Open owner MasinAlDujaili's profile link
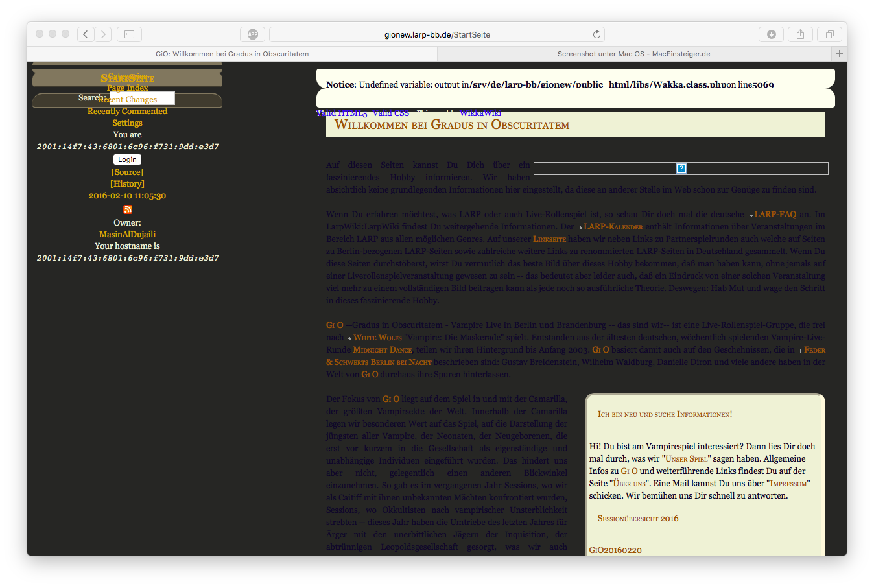 pyautogui.click(x=127, y=235)
